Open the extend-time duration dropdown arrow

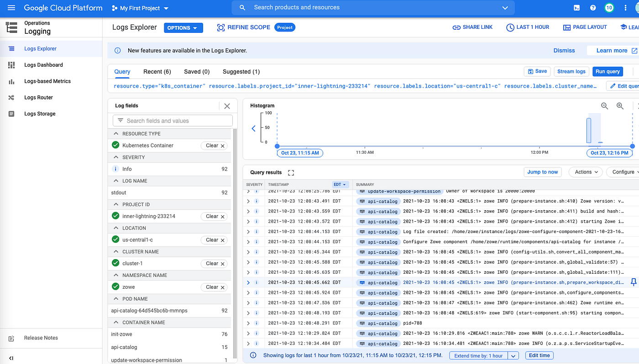point(513,356)
